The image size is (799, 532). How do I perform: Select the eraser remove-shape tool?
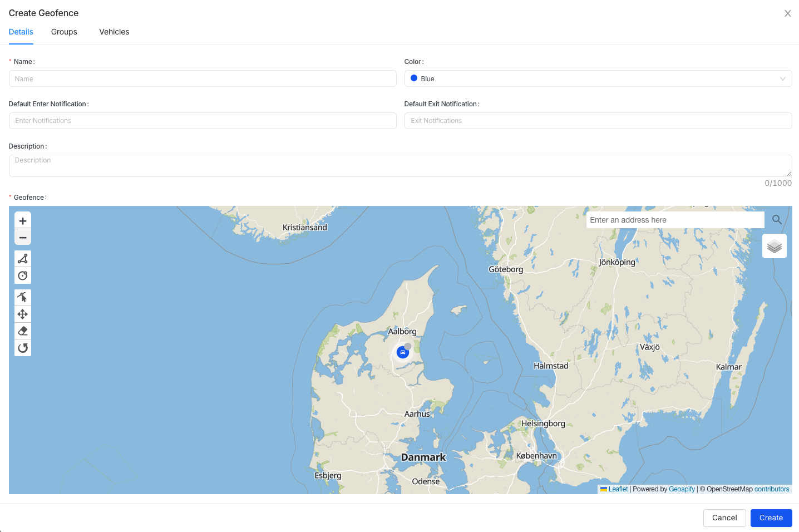pos(23,331)
